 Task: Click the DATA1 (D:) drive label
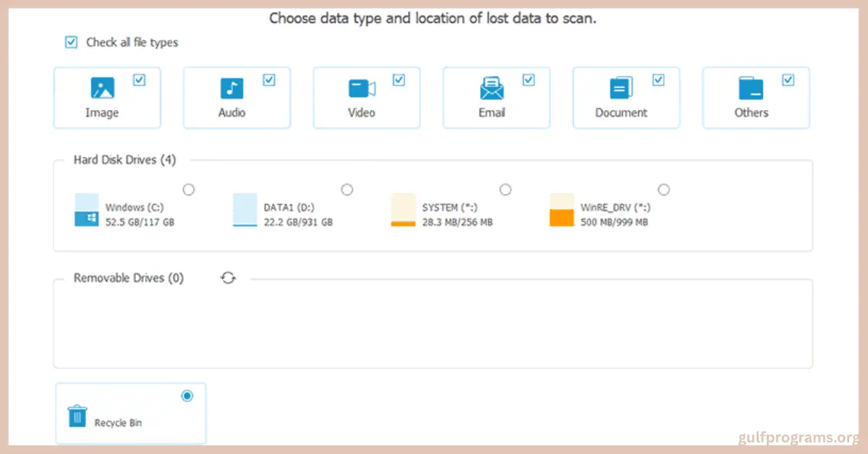[x=286, y=207]
